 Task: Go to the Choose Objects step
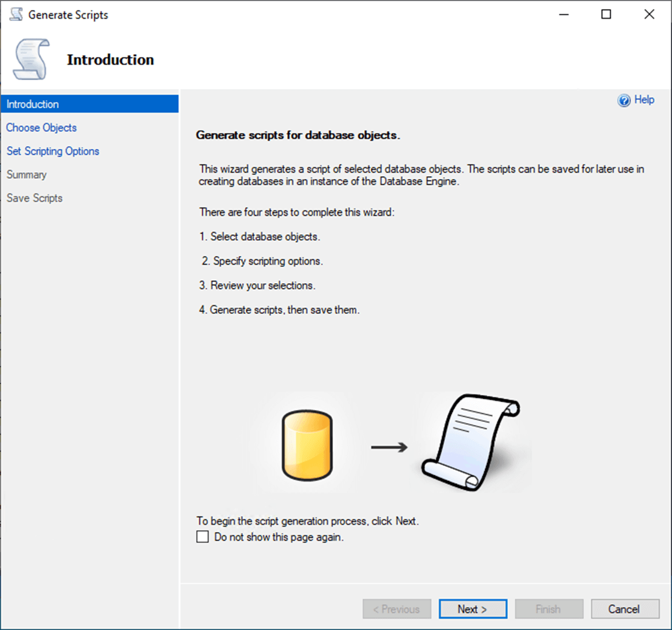pyautogui.click(x=41, y=127)
